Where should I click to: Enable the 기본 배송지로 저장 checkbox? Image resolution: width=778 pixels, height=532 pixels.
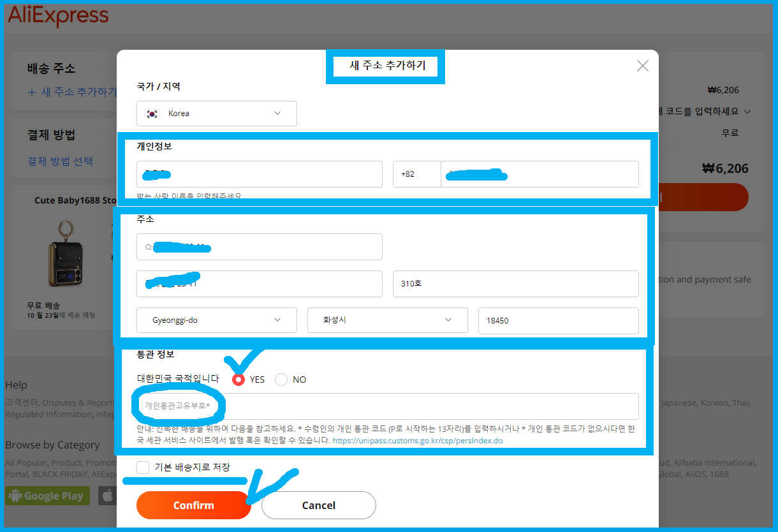(143, 468)
